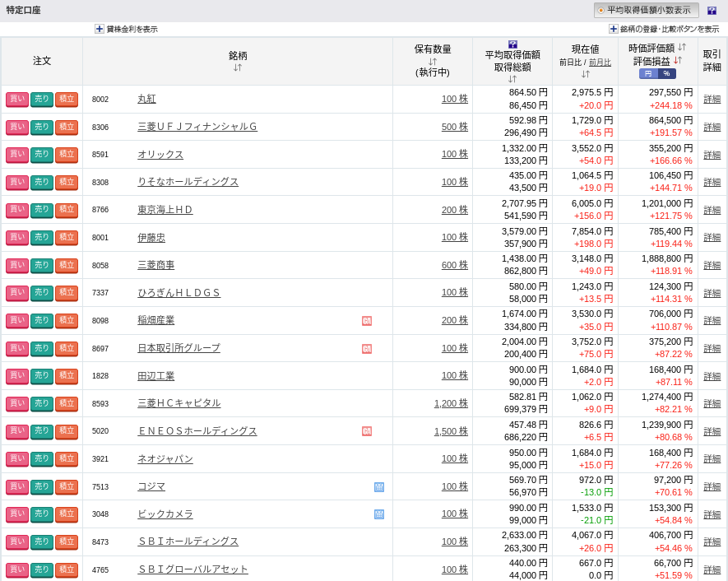Open ネオジャパン stock link
Screen dimensions: 728x581
(x=165, y=459)
